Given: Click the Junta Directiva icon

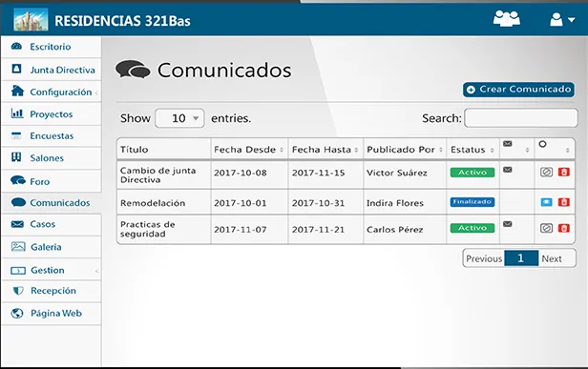Looking at the screenshot, I should coord(16,69).
